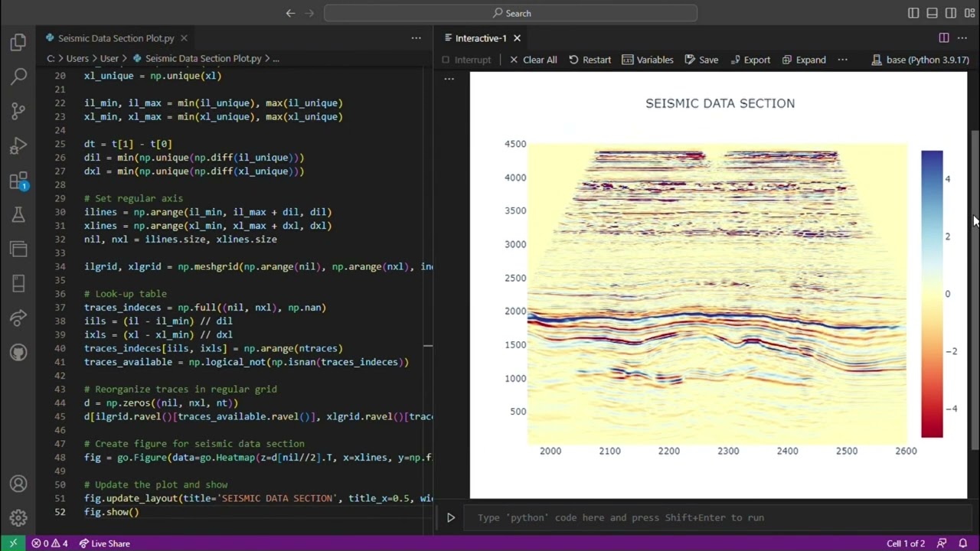Click Clear All in interactive toolbar
Viewport: 980px width, 551px height.
[534, 60]
